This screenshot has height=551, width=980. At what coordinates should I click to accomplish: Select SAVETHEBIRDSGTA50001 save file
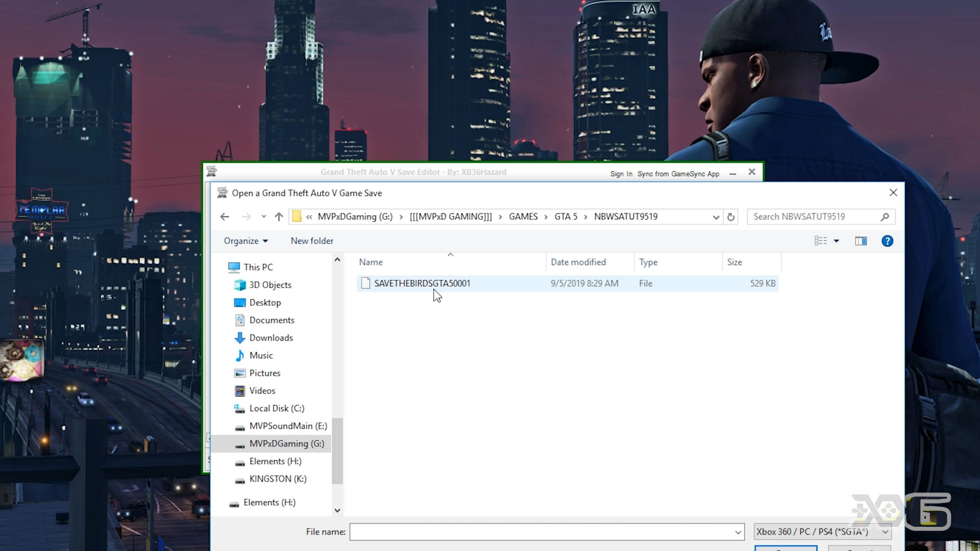(567, 283)
